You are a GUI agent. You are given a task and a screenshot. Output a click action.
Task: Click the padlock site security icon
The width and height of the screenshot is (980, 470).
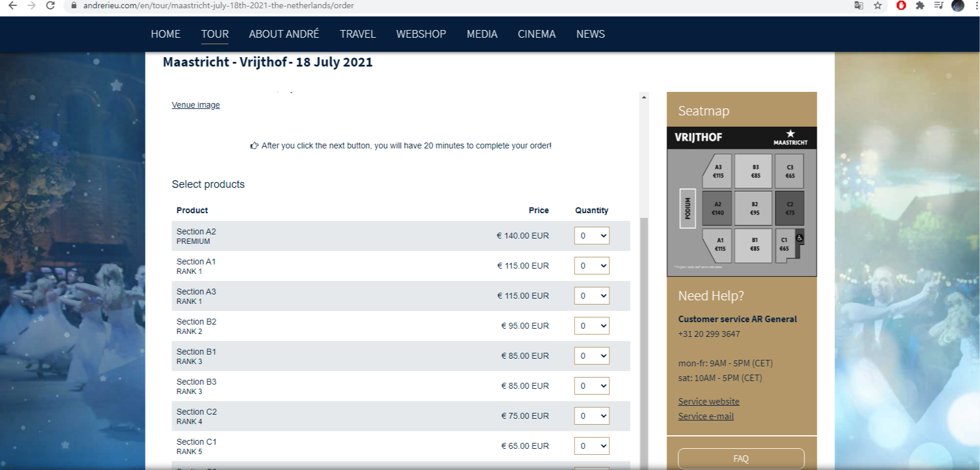pyautogui.click(x=74, y=5)
